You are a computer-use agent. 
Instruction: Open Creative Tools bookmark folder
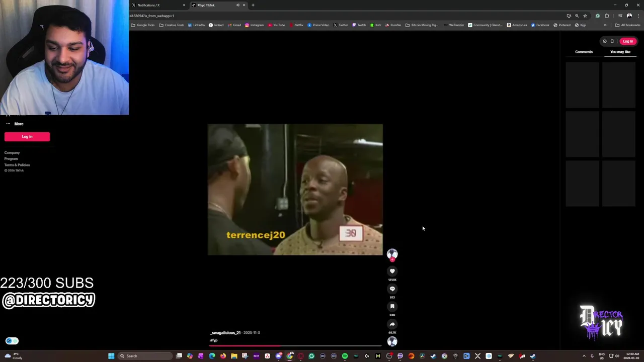click(172, 25)
